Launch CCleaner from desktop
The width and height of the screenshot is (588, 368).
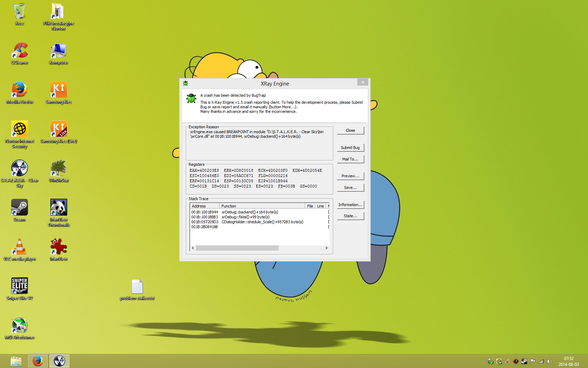point(20,53)
